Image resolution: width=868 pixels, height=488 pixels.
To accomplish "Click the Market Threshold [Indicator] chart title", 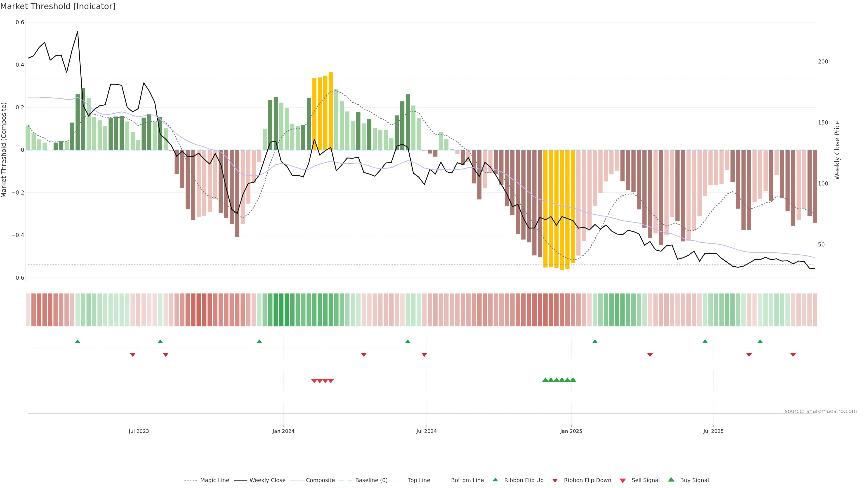I will click(x=58, y=6).
